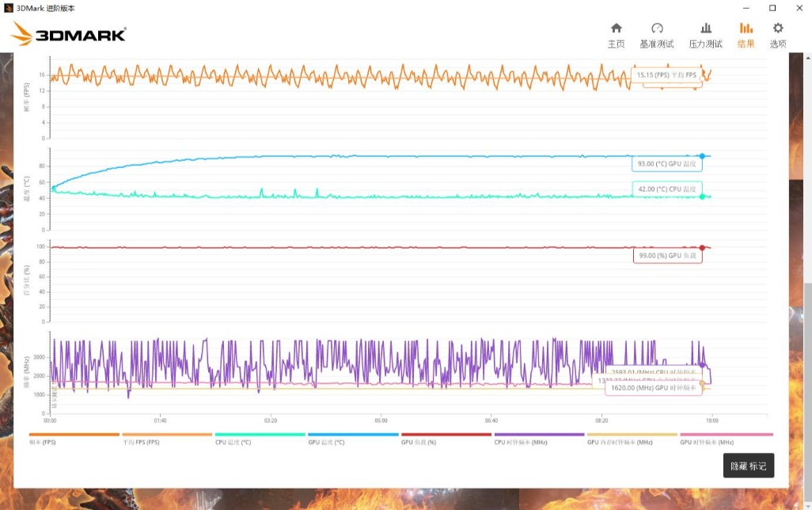
Task: Click the scrollbar down arrow
Action: point(808,506)
